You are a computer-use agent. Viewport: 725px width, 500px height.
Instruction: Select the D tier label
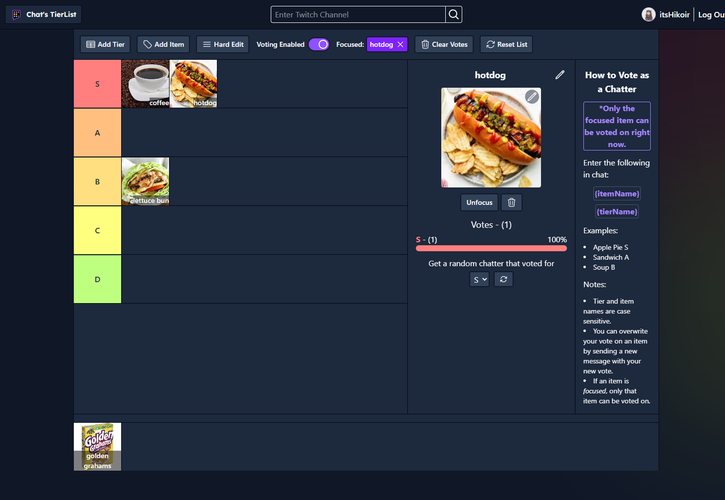pos(98,279)
